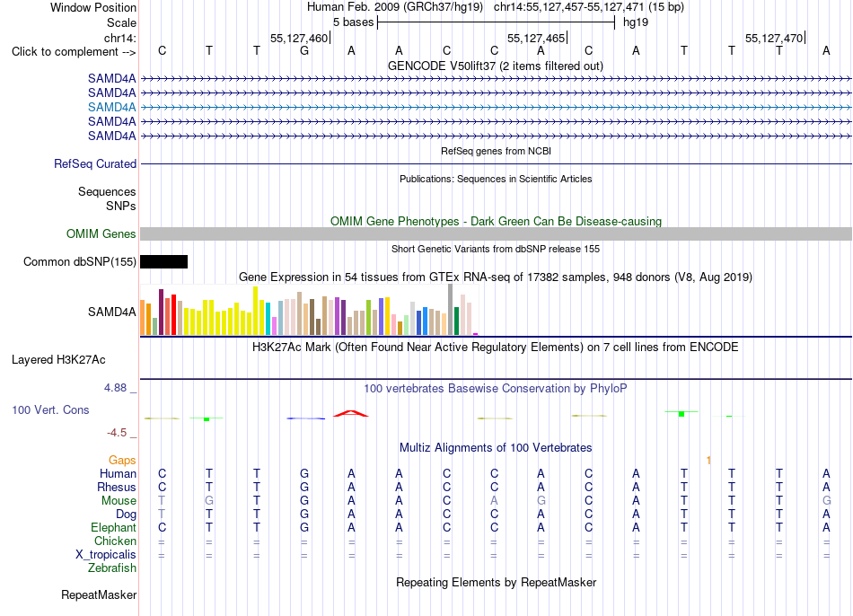The image size is (853, 616).
Task: Click the Human species label
Action: [118, 473]
